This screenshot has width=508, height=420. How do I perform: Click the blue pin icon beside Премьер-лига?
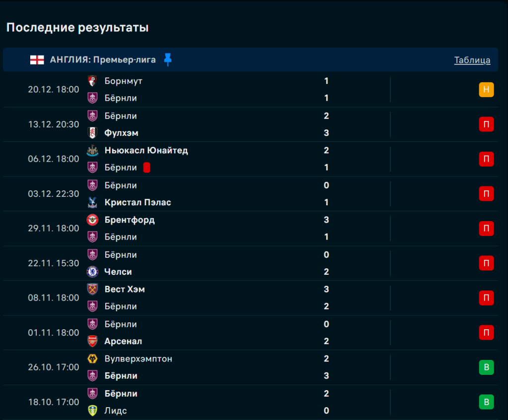[x=168, y=60]
